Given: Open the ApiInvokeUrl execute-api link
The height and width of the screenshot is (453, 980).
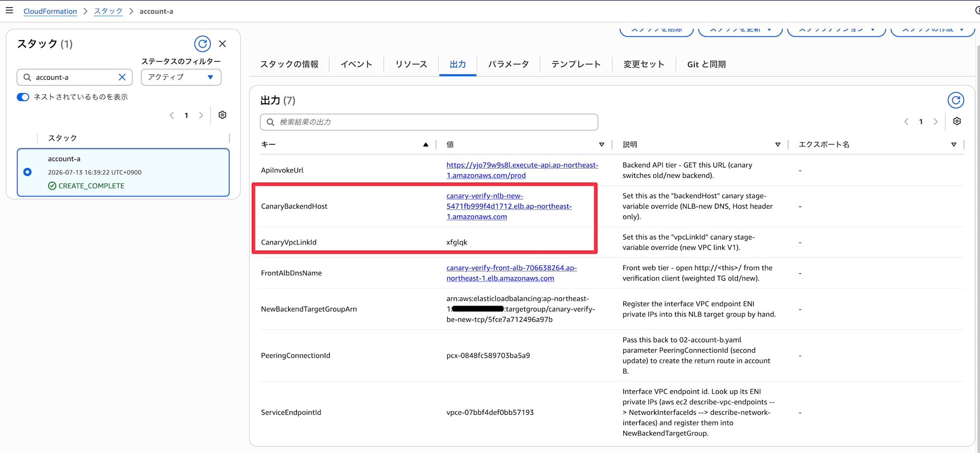Looking at the screenshot, I should pos(522,170).
